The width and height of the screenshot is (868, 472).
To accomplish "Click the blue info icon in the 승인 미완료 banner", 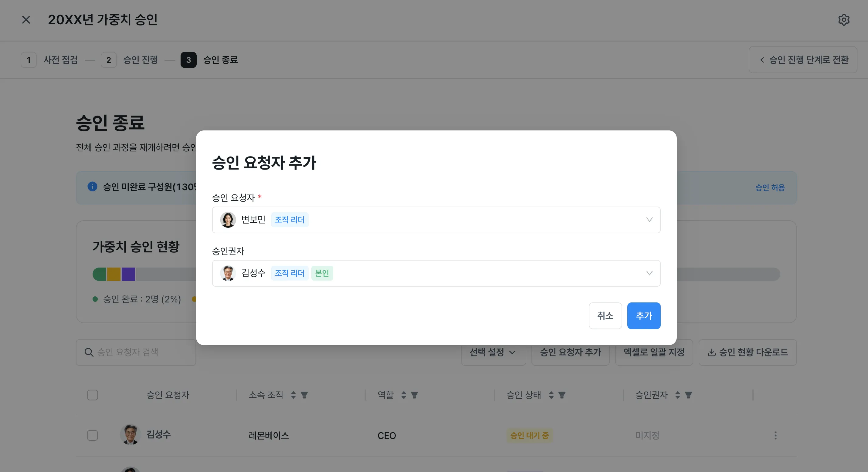I will click(x=92, y=186).
